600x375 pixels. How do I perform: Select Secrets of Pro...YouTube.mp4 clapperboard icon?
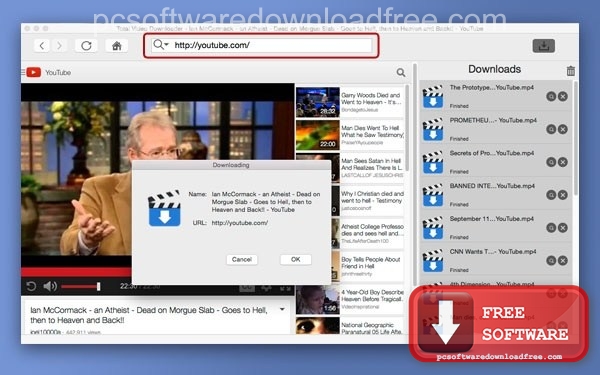pyautogui.click(x=433, y=163)
